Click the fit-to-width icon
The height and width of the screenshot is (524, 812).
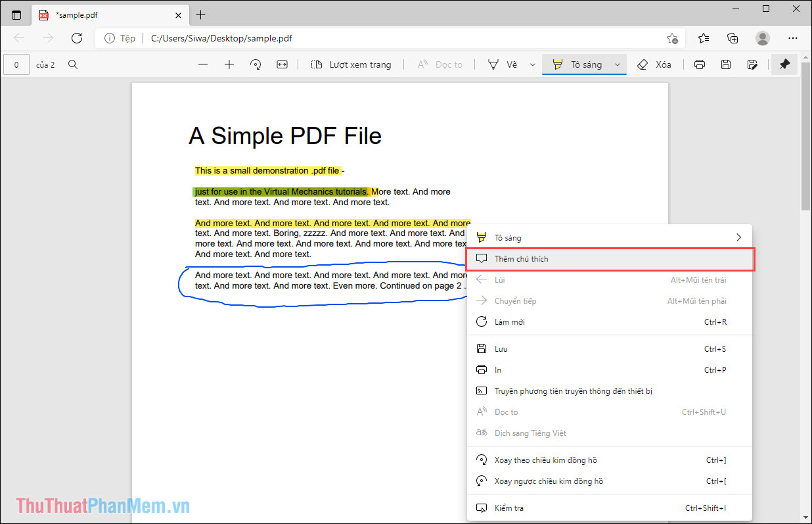[282, 64]
